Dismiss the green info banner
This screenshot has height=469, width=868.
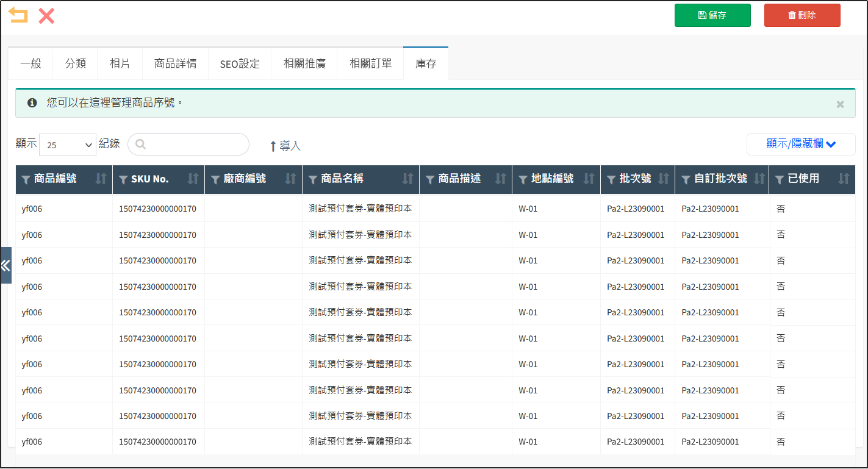pos(840,104)
